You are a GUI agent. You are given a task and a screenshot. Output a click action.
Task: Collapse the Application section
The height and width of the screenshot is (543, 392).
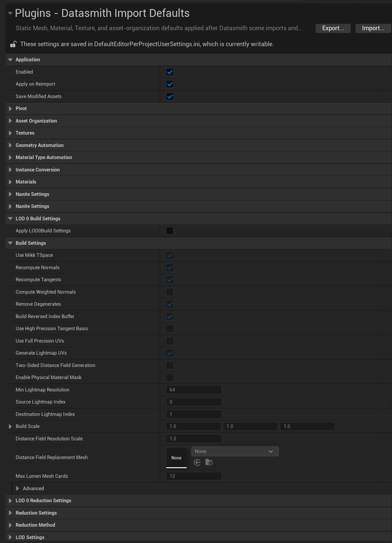[x=10, y=60]
